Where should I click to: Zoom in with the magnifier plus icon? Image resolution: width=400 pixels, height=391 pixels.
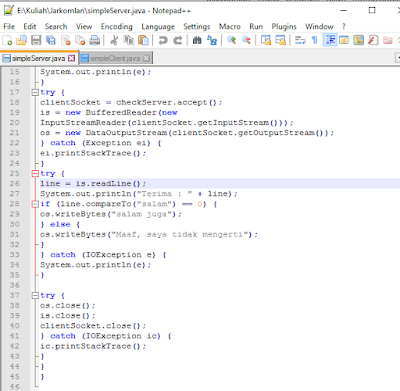point(231,41)
